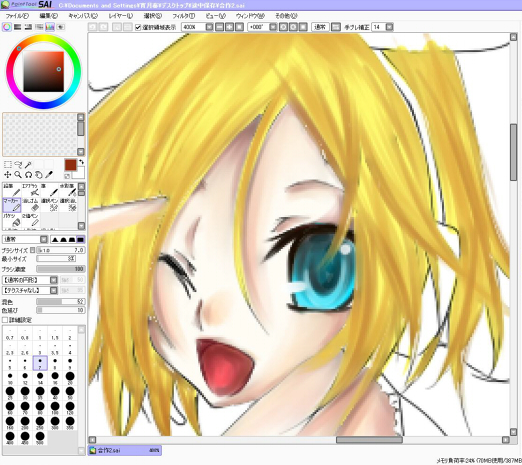Toggle the selection mode button beside 通常
Screen dimensions: 522x465
click(x=336, y=27)
